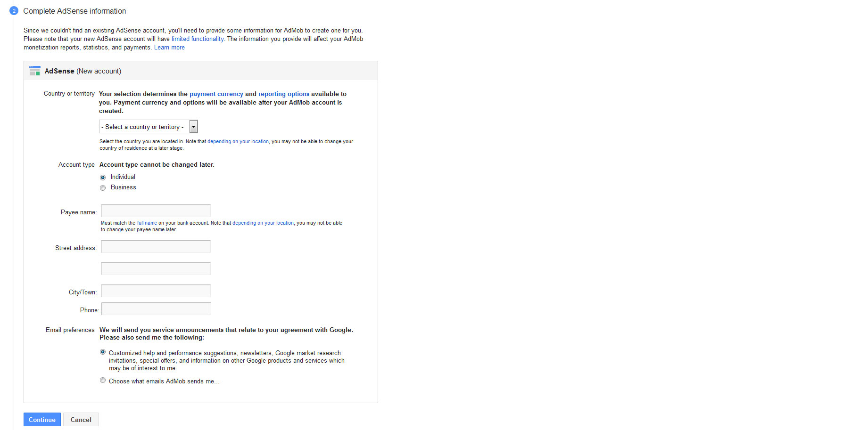Screen dimensions: 868x430
Task: Click the Account type cannot be changed later text
Action: click(x=157, y=165)
